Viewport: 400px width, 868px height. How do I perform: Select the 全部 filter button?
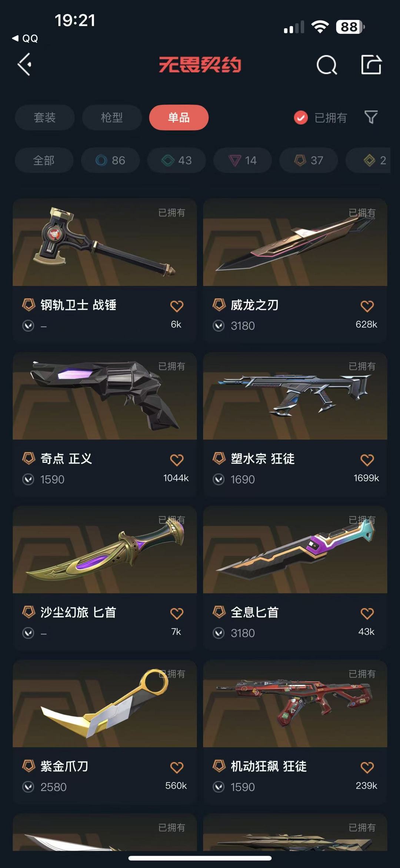click(44, 160)
